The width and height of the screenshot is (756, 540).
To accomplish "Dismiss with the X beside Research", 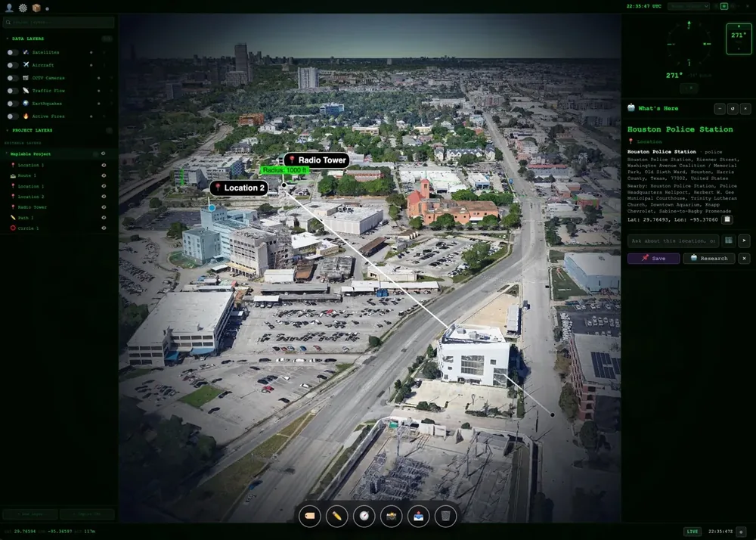I will pyautogui.click(x=744, y=259).
